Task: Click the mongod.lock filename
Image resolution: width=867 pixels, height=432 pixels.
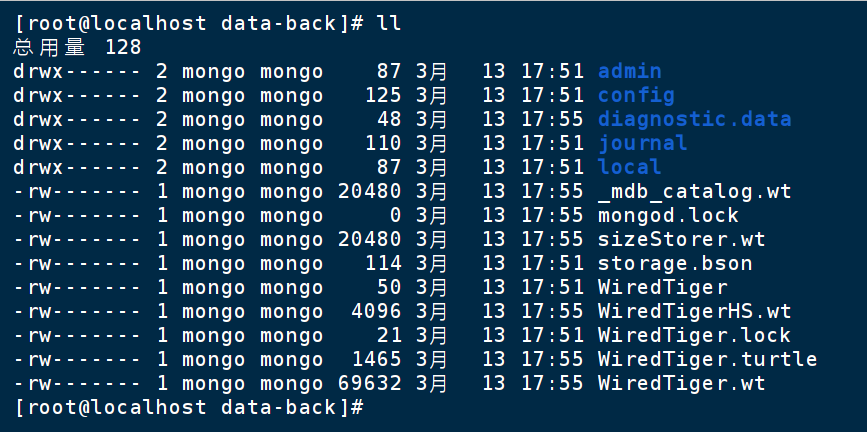Action: coord(668,215)
